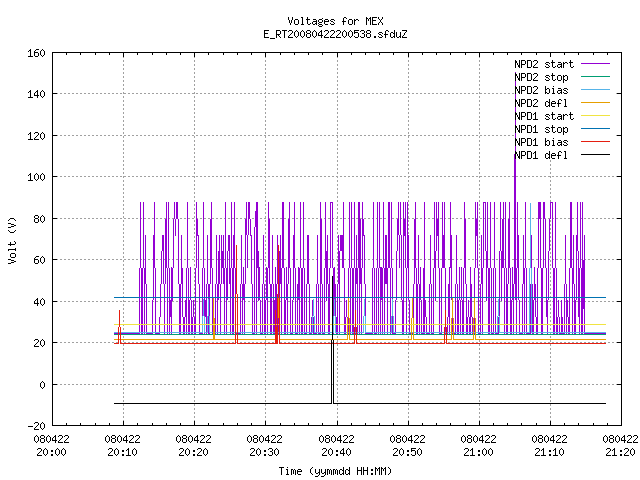Click the black NPD1 defl spike near 20:40
Image resolution: width=640 pixels, height=480 pixels.
point(333,340)
